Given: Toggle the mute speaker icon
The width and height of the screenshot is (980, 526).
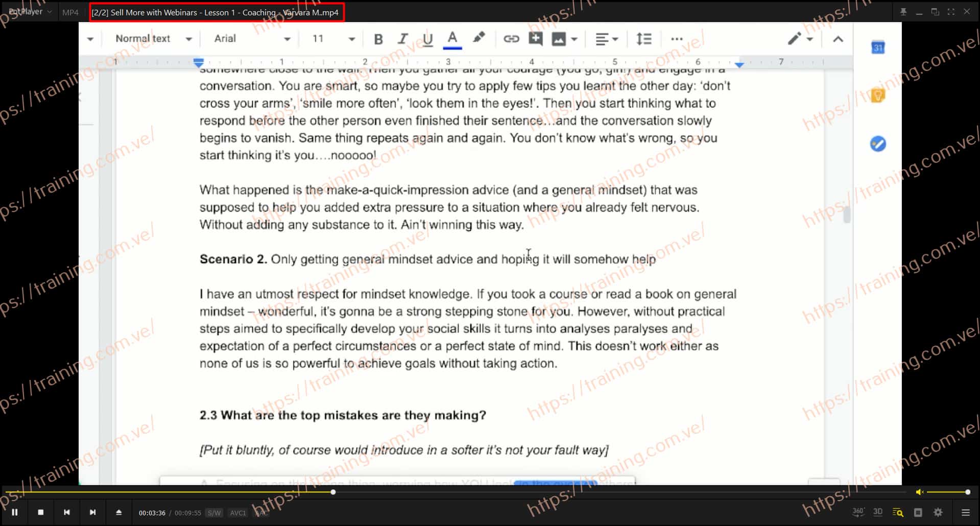Looking at the screenshot, I should (x=919, y=492).
